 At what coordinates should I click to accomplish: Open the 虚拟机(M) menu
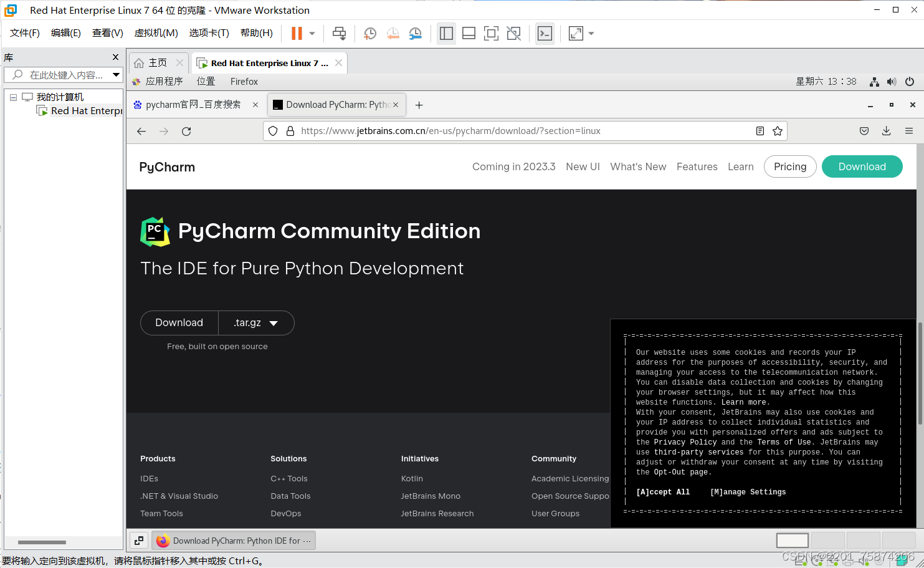pyautogui.click(x=156, y=33)
